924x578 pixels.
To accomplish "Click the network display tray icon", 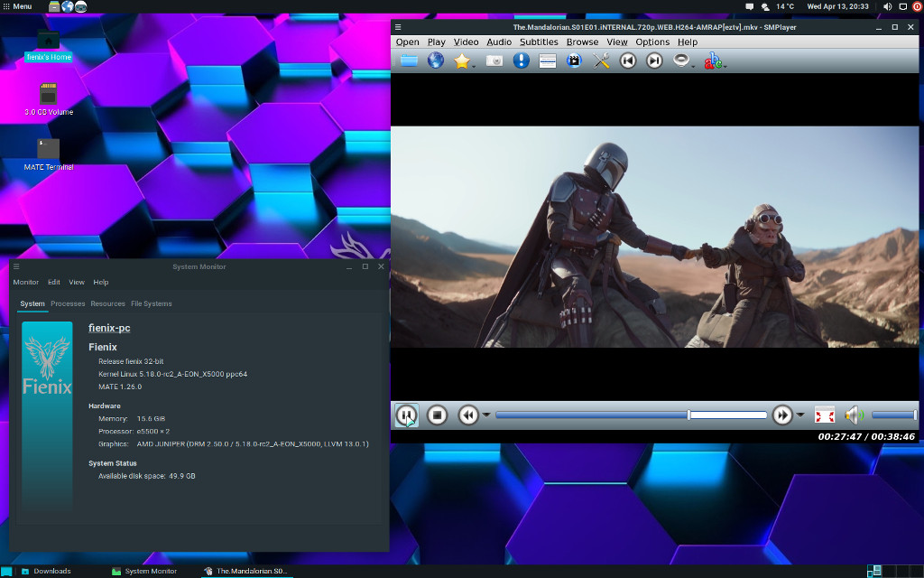I will click(902, 6).
